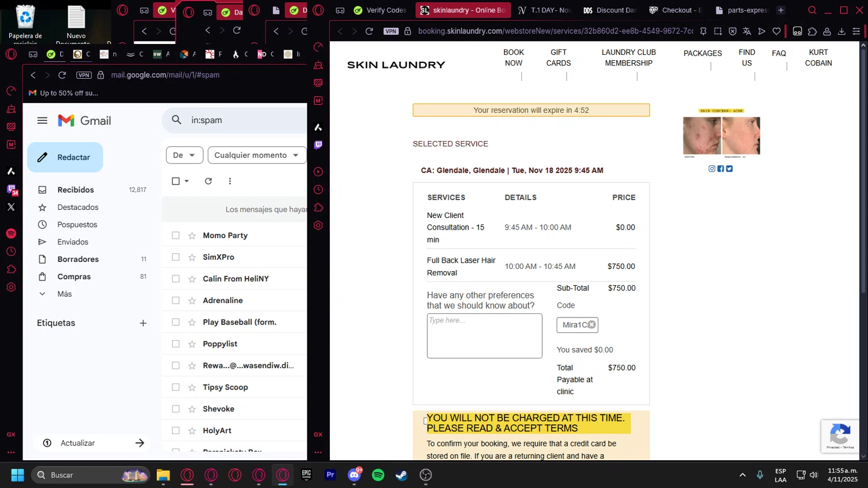Open the Twitch icon in Opera sidebar
Viewport: 868px width, 488px height.
tap(318, 145)
